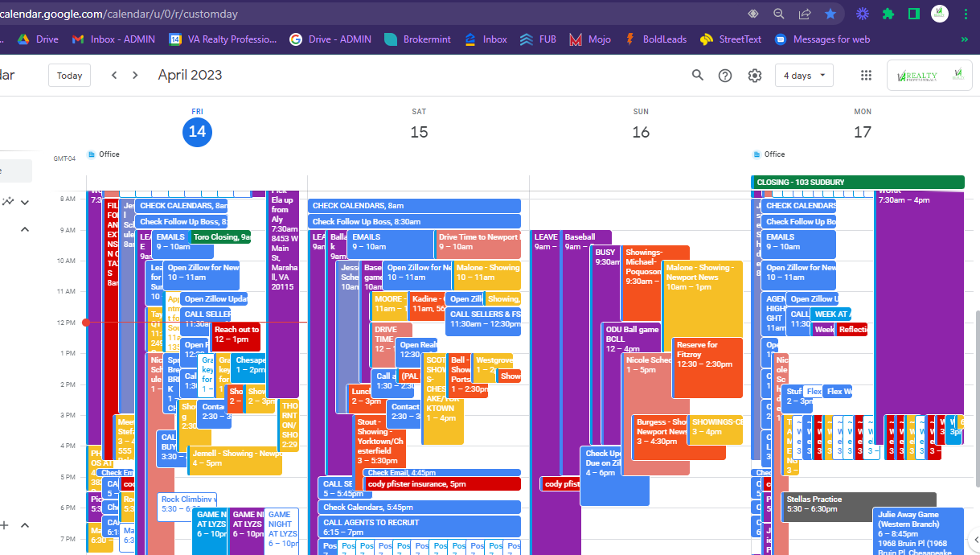Open the Drive bookmark
Image resolution: width=980 pixels, height=555 pixels.
pyautogui.click(x=39, y=39)
